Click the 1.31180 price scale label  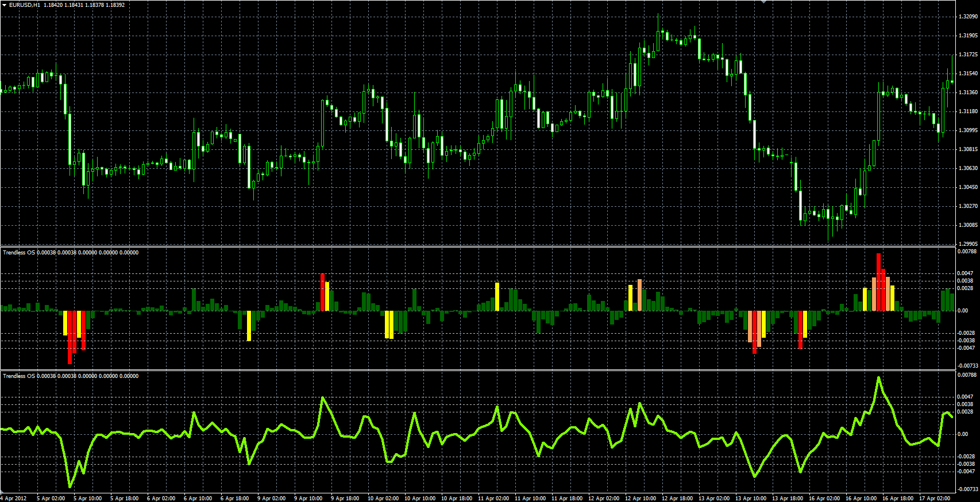pyautogui.click(x=968, y=111)
